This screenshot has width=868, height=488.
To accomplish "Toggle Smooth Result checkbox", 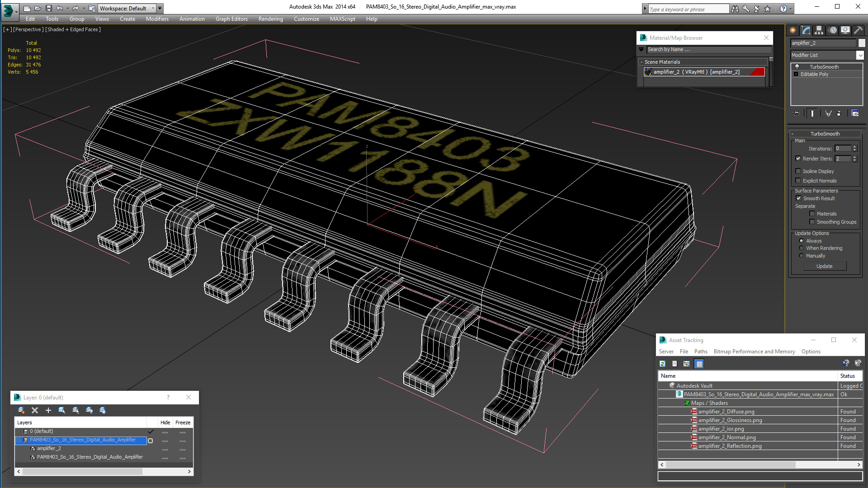I will 798,198.
